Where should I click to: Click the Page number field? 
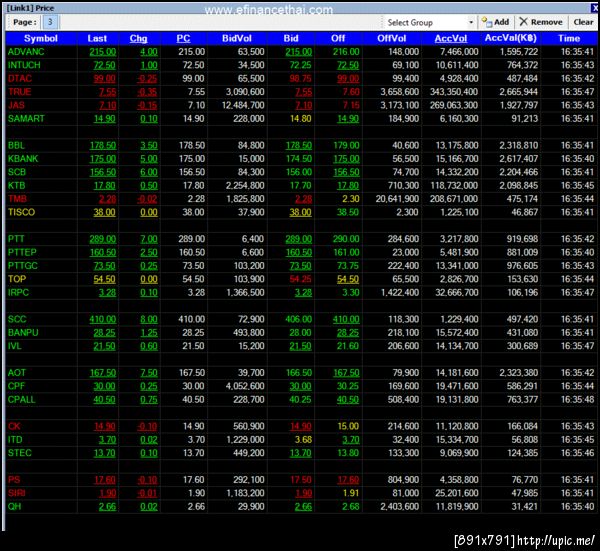click(50, 22)
